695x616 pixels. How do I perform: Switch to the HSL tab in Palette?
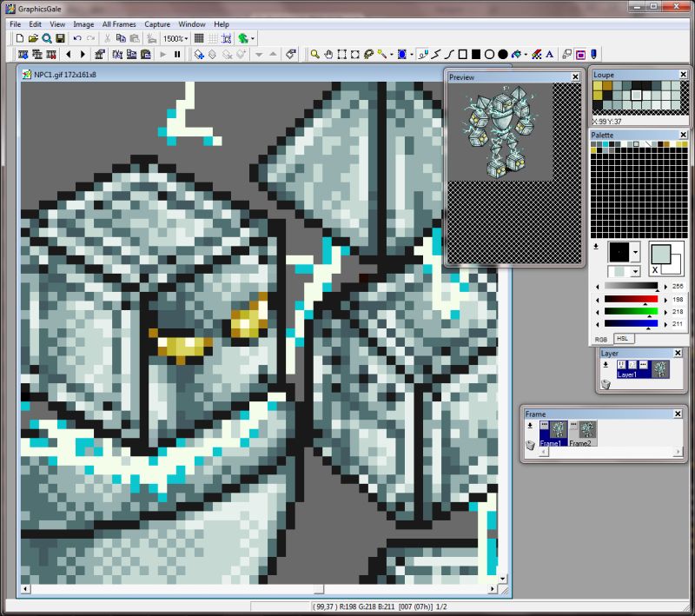pos(622,339)
